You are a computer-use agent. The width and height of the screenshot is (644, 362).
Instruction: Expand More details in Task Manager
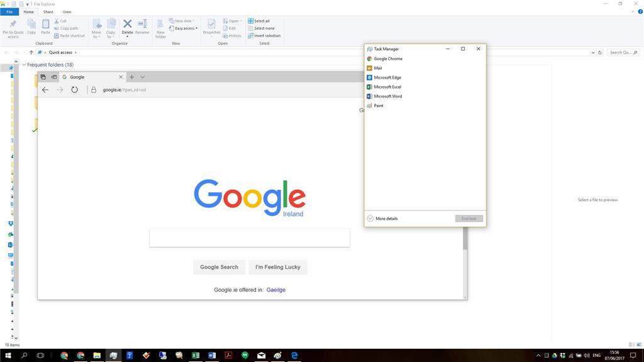tap(382, 219)
